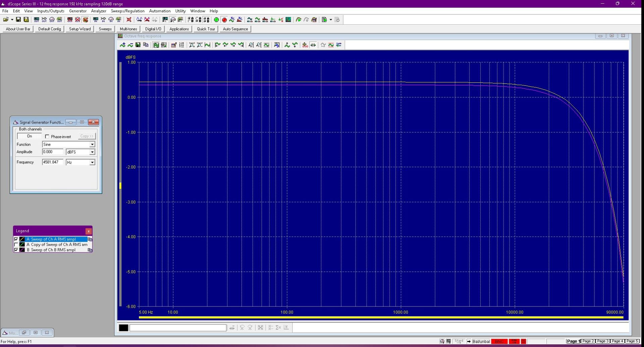Close the Legend panel
This screenshot has width=644, height=347.
89,231
